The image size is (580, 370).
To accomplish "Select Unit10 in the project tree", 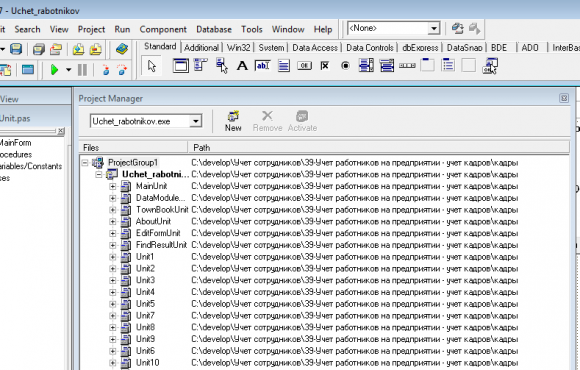I will pos(147,363).
